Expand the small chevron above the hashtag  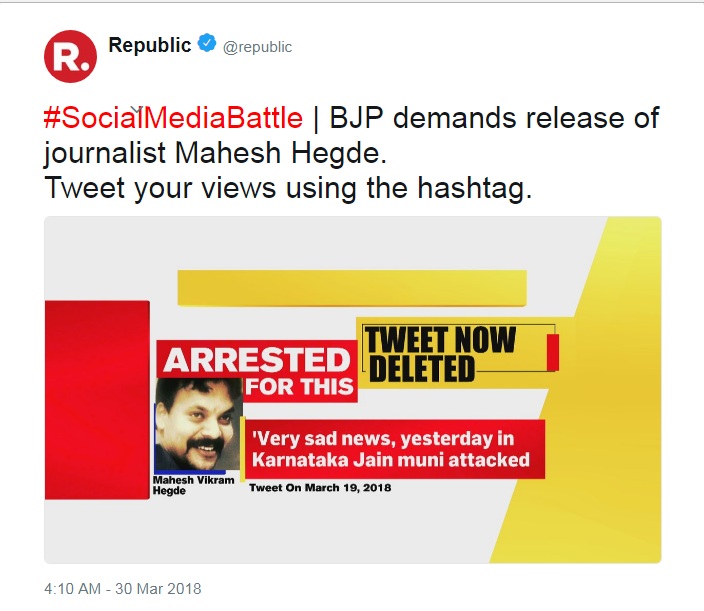pos(136,110)
